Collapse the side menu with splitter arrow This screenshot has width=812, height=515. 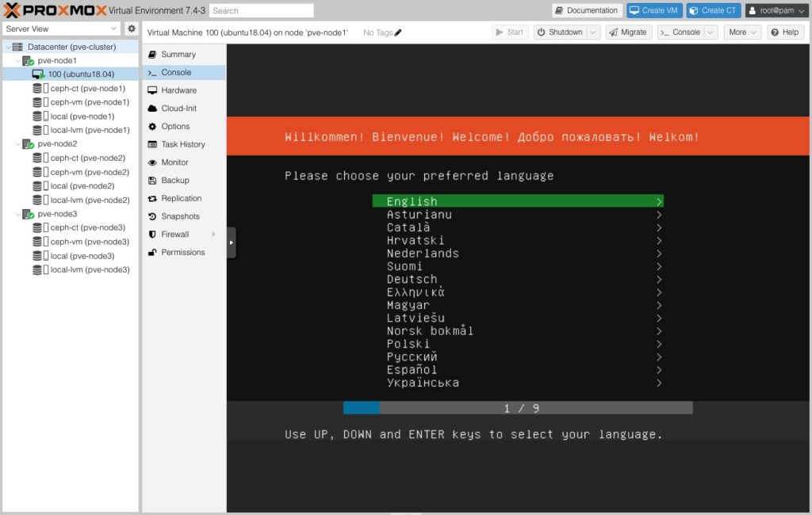pos(231,242)
